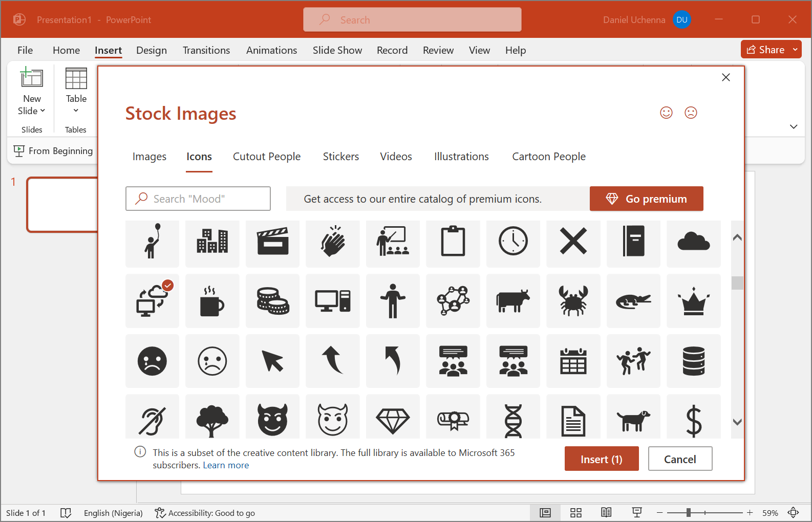
Task: Switch to the Images tab
Action: [x=149, y=157]
